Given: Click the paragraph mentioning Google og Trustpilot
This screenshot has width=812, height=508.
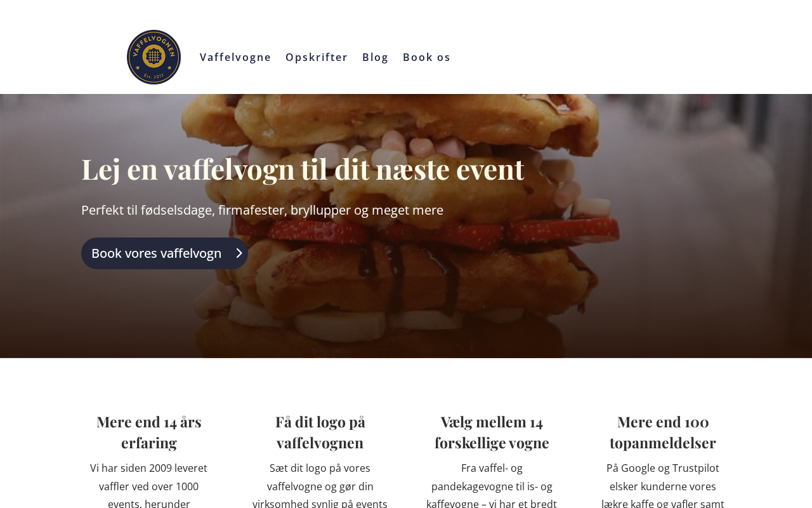Looking at the screenshot, I should pyautogui.click(x=663, y=485).
